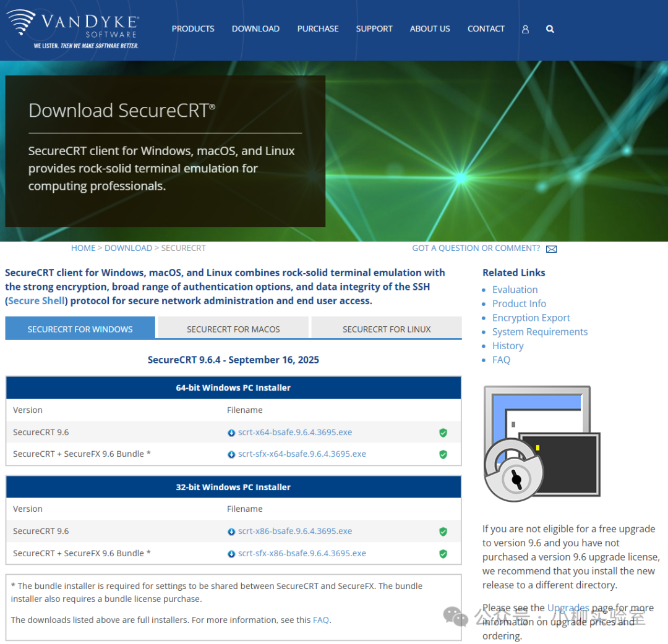Click the VanDyke Software logo
This screenshot has height=644, width=668.
pyautogui.click(x=73, y=29)
